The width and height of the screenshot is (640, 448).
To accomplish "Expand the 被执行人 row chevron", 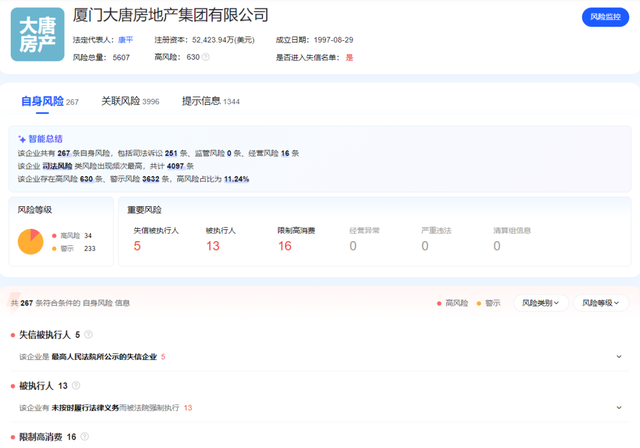I will 619,408.
